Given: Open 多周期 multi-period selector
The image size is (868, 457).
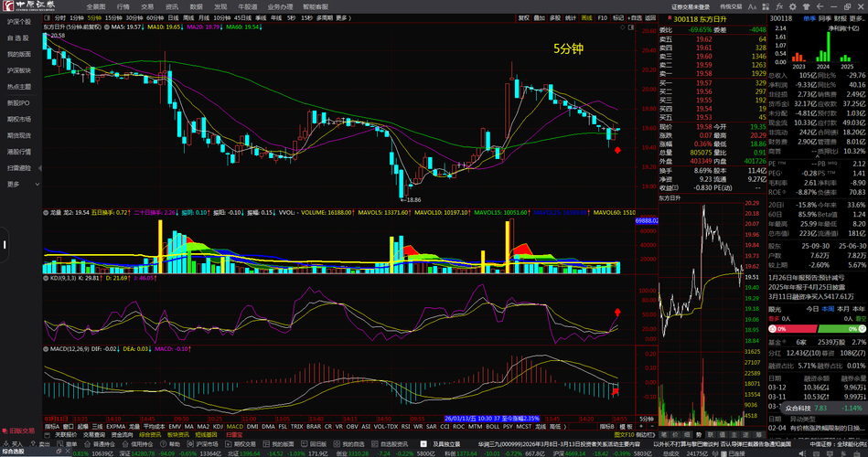Looking at the screenshot, I should click(325, 18).
